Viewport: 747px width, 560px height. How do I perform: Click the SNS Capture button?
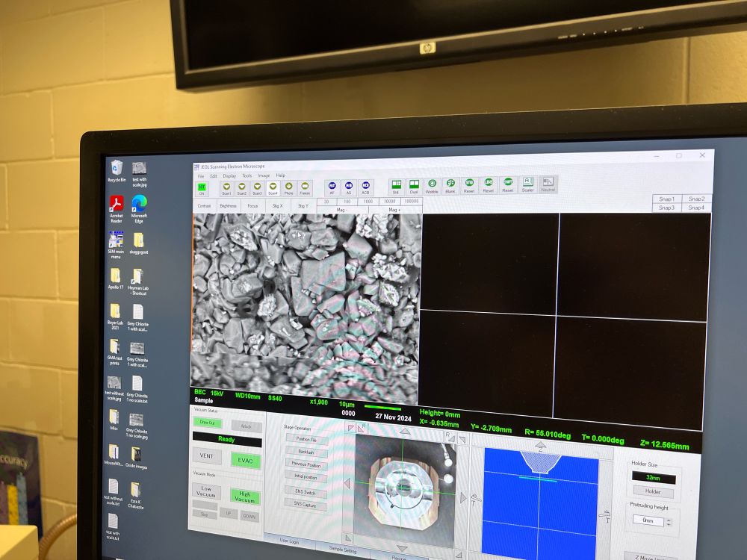(x=306, y=504)
